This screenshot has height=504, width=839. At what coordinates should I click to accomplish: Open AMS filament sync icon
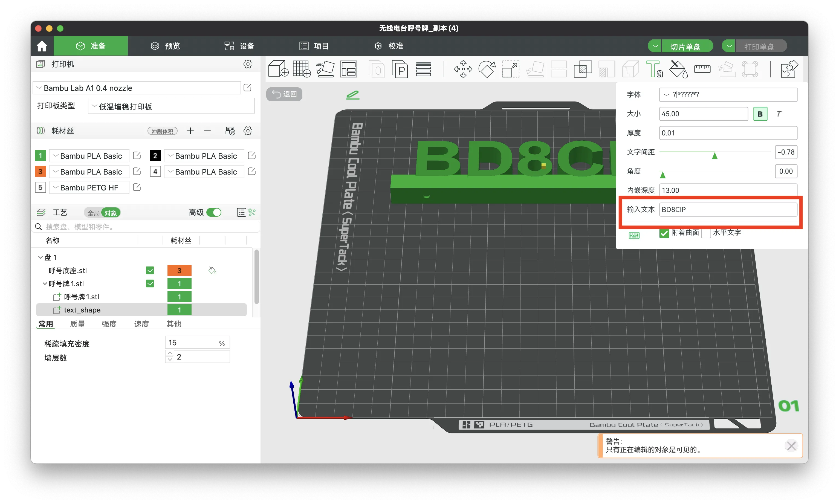click(x=230, y=131)
